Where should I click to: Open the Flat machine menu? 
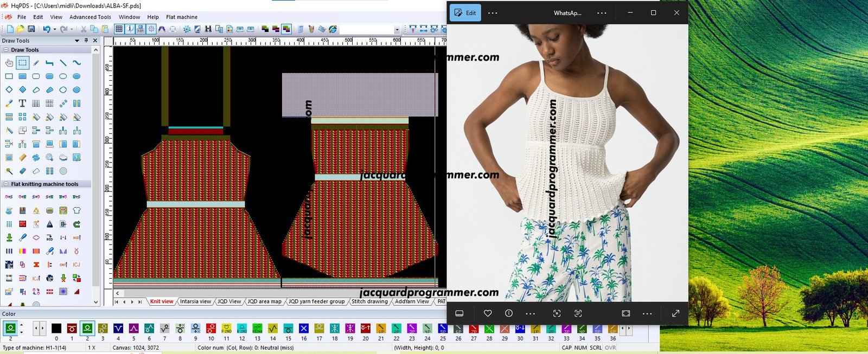tap(182, 17)
